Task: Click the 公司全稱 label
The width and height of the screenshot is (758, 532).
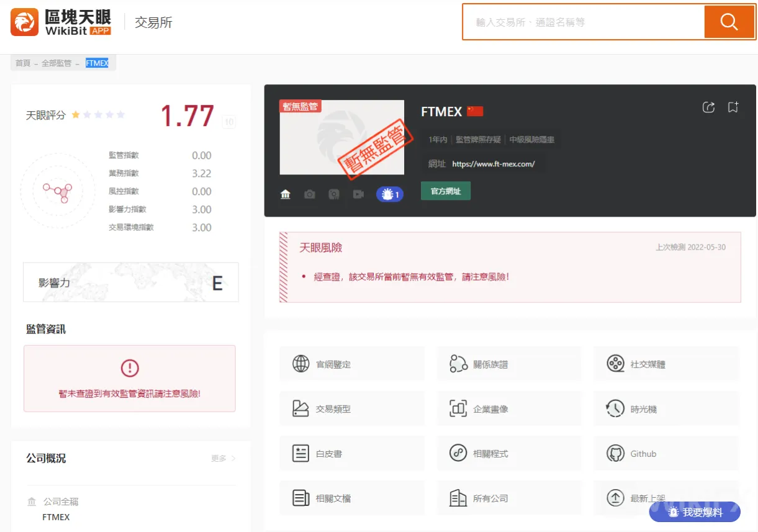Action: click(x=61, y=502)
